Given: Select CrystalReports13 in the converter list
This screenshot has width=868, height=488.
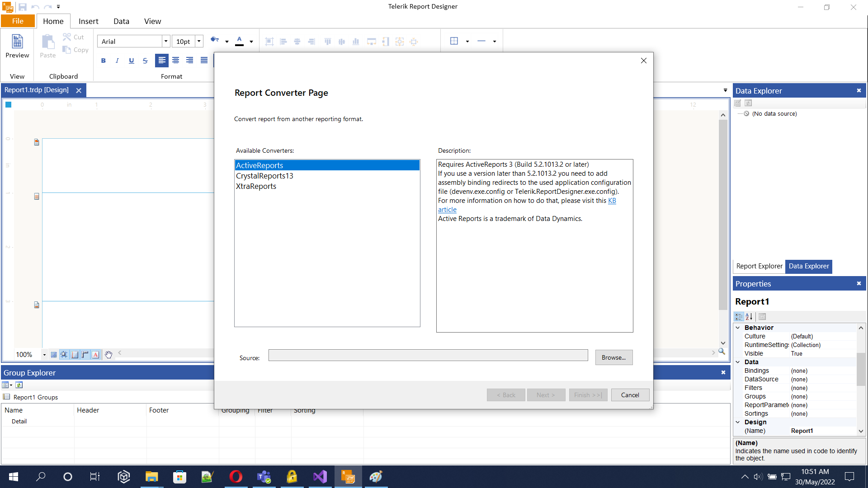Looking at the screenshot, I should [264, 176].
